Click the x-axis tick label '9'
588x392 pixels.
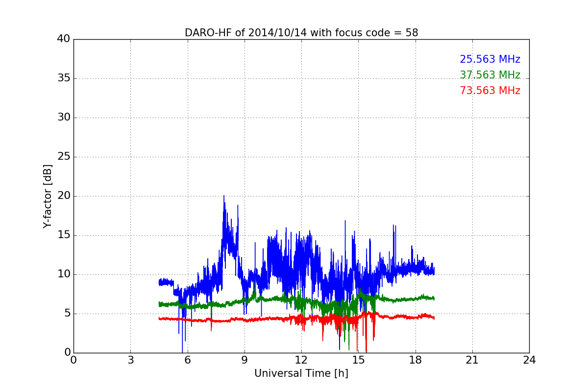tap(245, 360)
